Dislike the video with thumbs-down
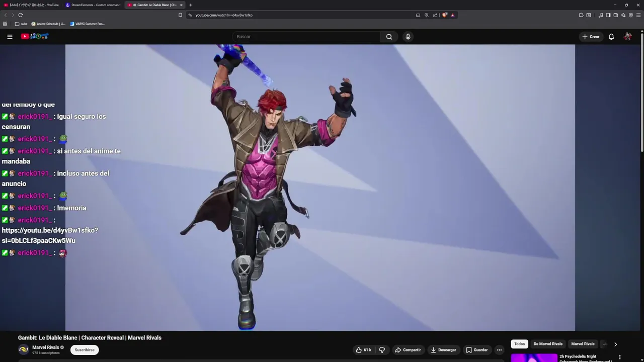Viewport: 644px width, 362px height. pyautogui.click(x=382, y=350)
